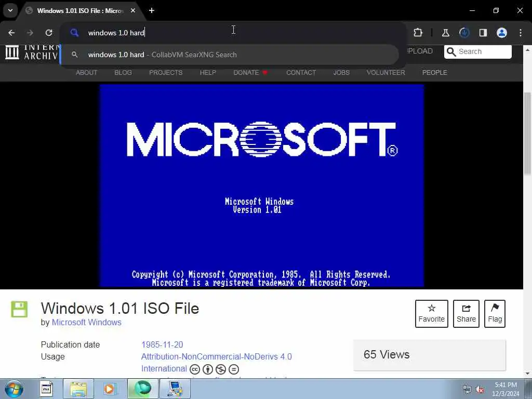Click the Creative Commons CC icon

pyautogui.click(x=195, y=369)
